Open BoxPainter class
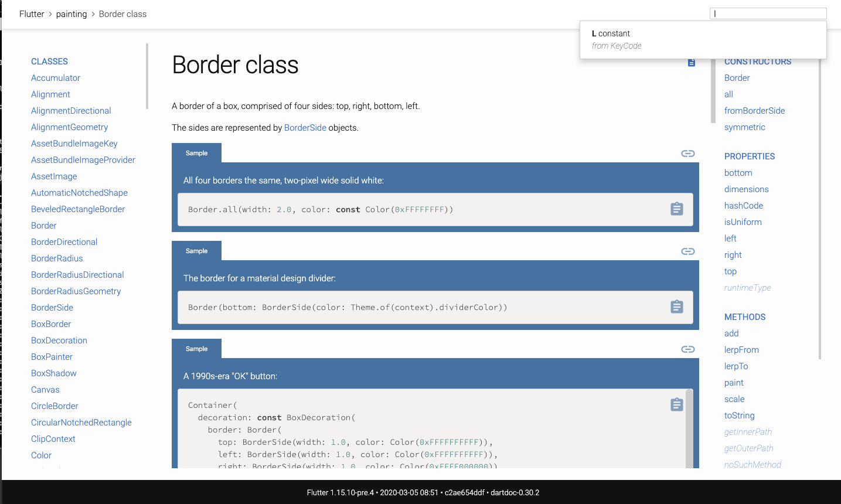The image size is (841, 504). [52, 357]
